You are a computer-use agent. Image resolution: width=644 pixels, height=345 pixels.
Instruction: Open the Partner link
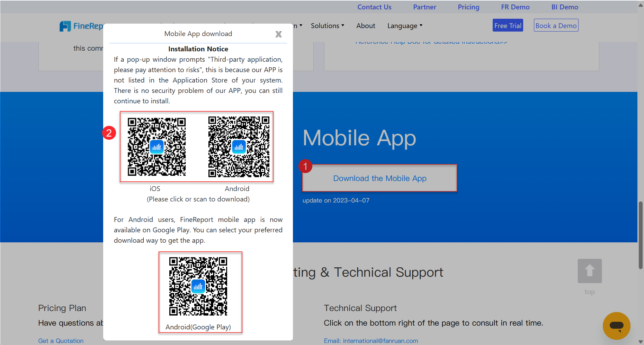424,7
